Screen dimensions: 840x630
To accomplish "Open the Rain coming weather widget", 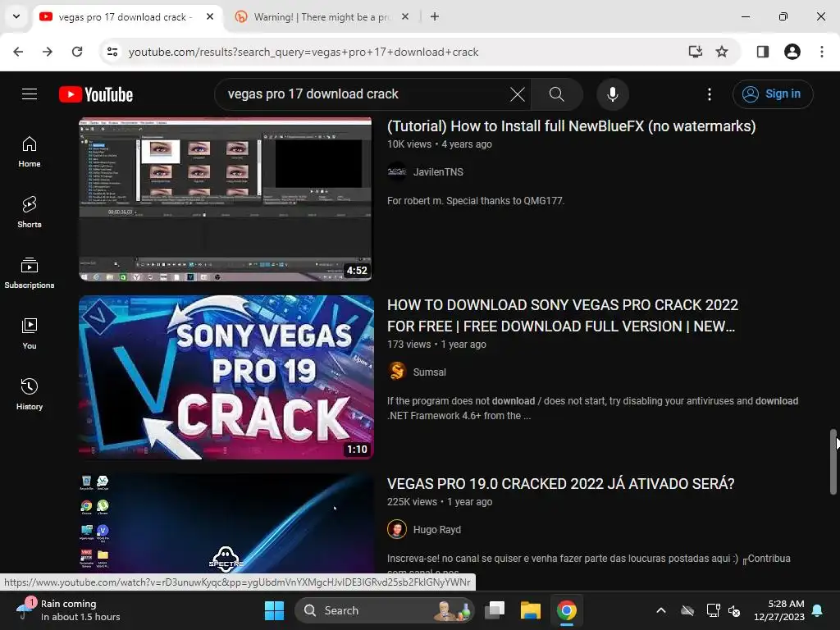I will 69,610.
